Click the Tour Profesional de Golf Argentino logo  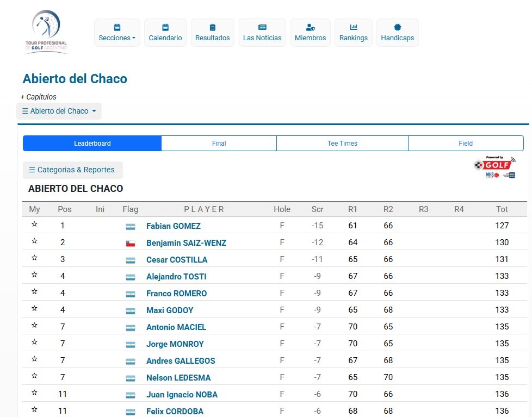coord(46,32)
